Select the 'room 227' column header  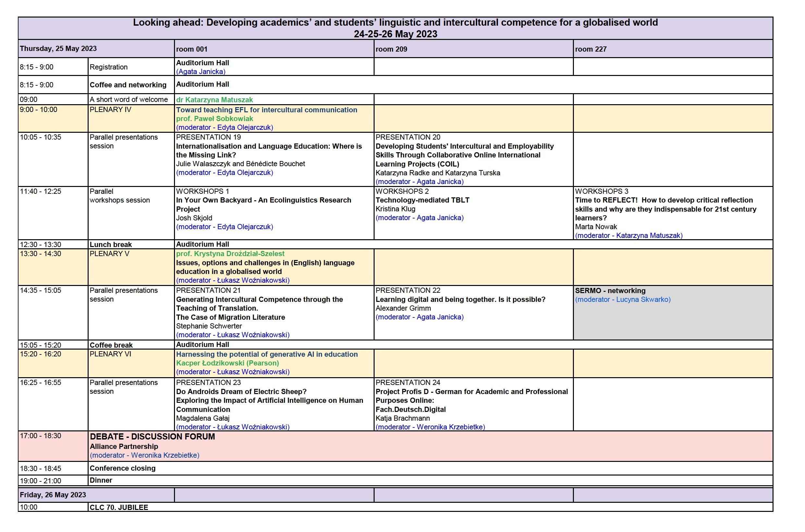[673, 49]
